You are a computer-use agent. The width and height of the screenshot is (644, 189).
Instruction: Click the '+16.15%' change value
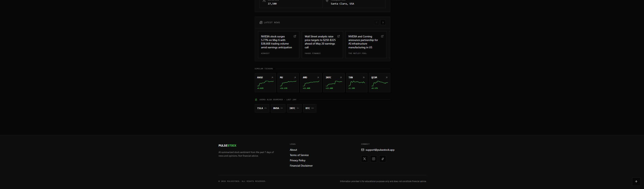pos(284,88)
